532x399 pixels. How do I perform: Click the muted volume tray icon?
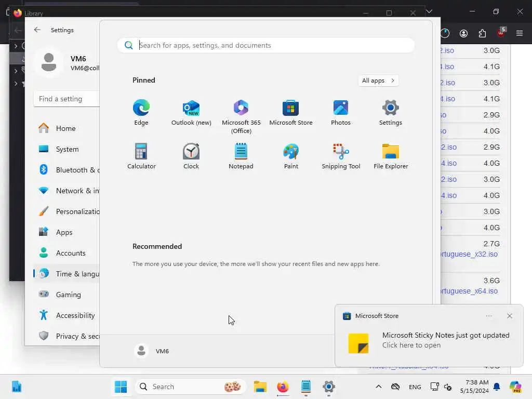click(448, 387)
